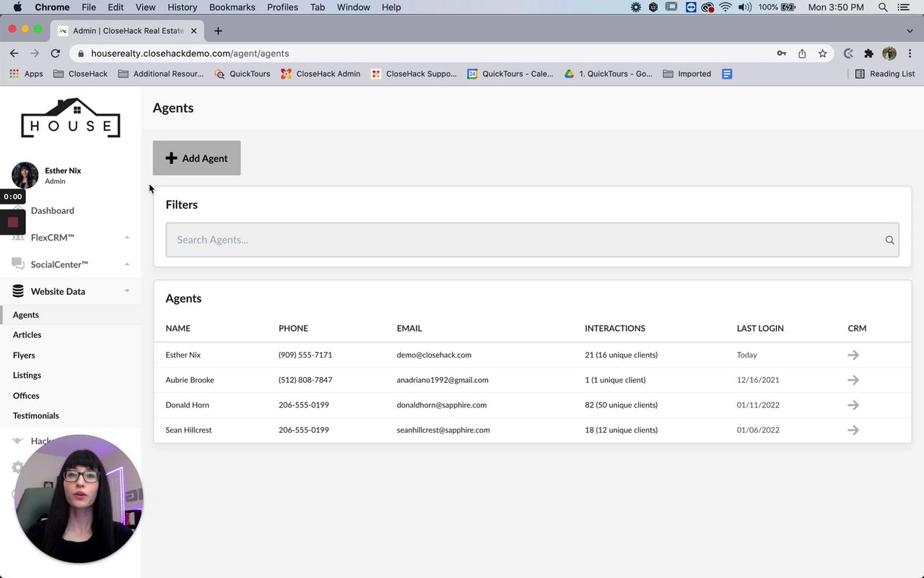Open the Extensions puzzle icon
Screen dimensions: 924x578
[868, 53]
